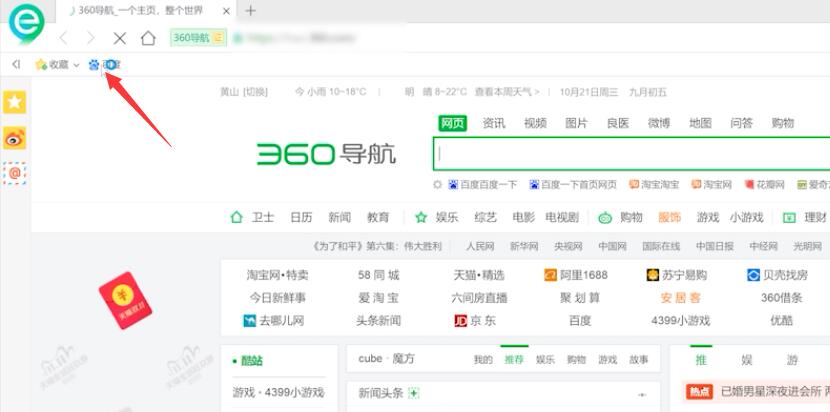Open a new tab with plus
This screenshot has height=412, width=830.
pos(250,11)
